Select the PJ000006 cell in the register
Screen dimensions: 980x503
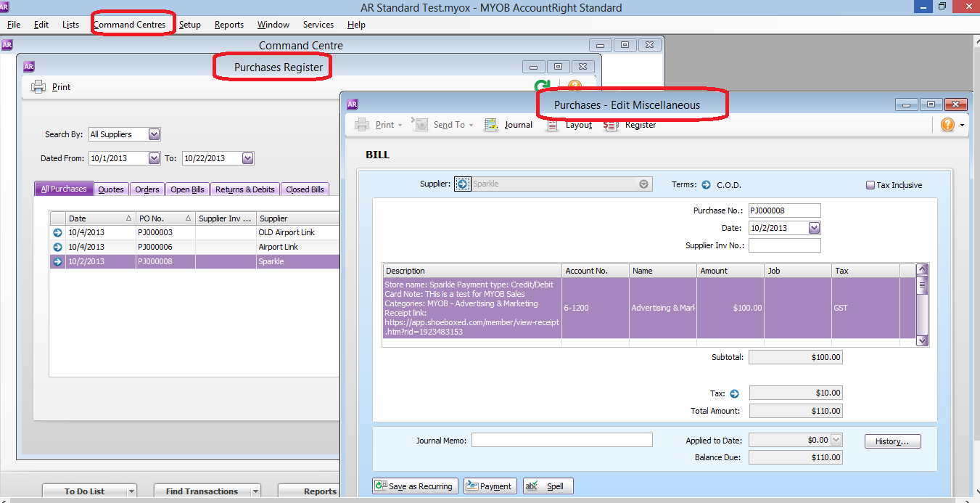(x=165, y=247)
